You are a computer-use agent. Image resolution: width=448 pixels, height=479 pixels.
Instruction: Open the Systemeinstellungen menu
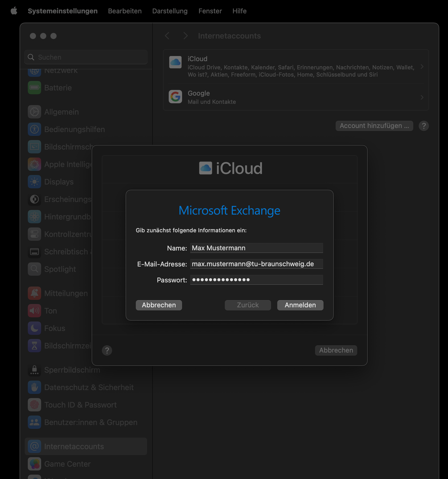click(62, 11)
